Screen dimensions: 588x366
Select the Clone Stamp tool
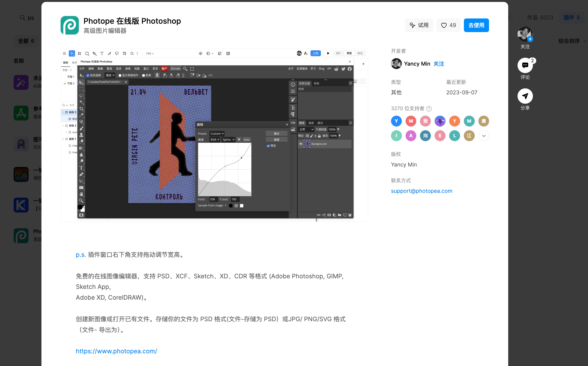tap(81, 135)
